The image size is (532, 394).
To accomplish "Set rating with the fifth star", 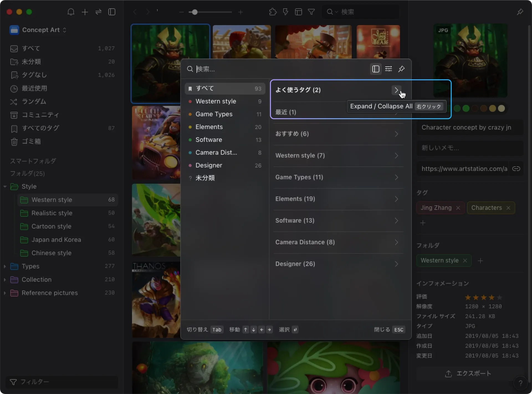I will tap(499, 297).
